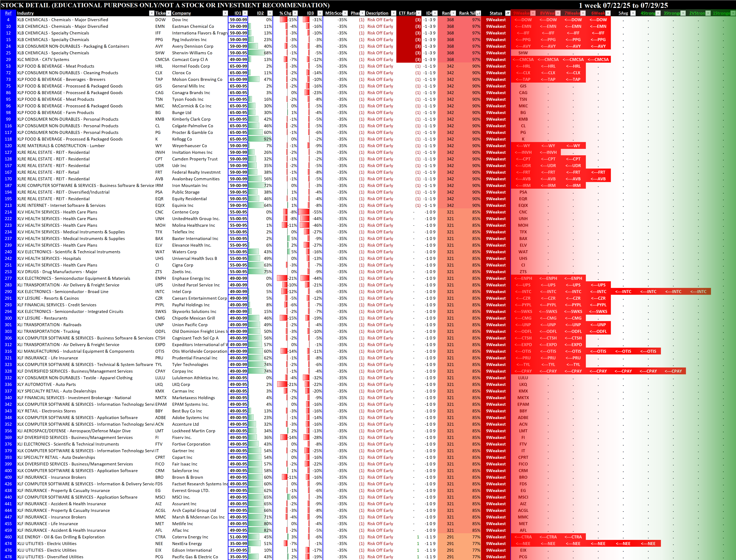Image resolution: width=736 pixels, height=560 pixels.
Task: Open the % Chg column filter arrow
Action: coord(295,13)
